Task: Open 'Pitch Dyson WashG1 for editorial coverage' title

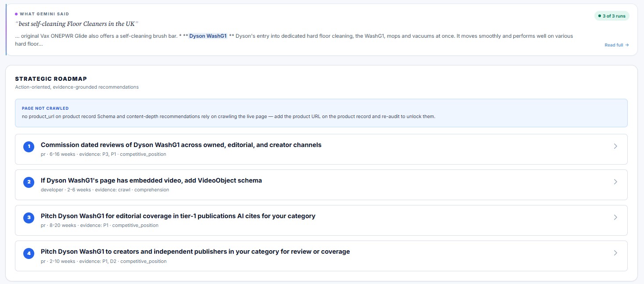Action: pos(178,216)
